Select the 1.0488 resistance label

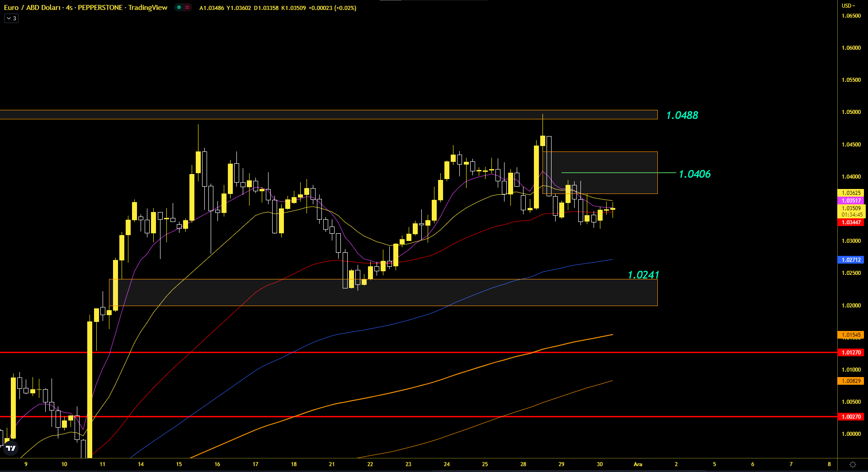click(x=682, y=115)
